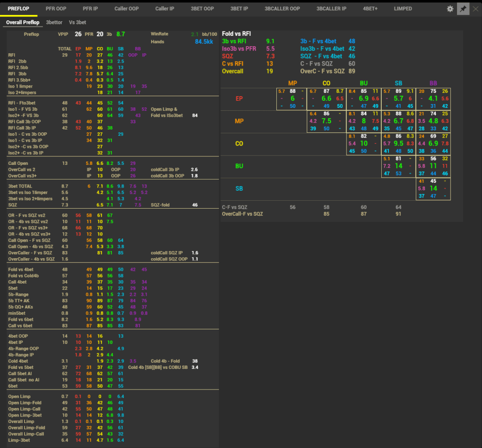Close the popup with the X icon
This screenshot has height=448, width=482.
475,9
